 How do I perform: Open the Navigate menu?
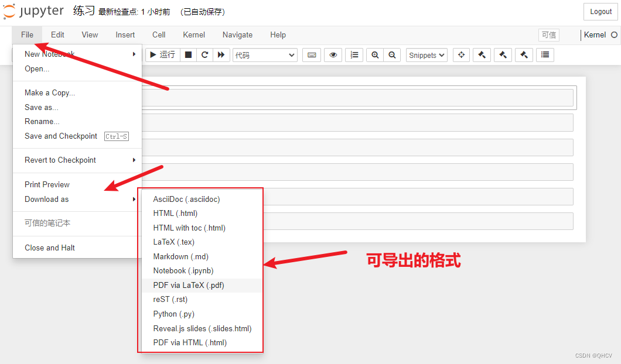(x=238, y=35)
